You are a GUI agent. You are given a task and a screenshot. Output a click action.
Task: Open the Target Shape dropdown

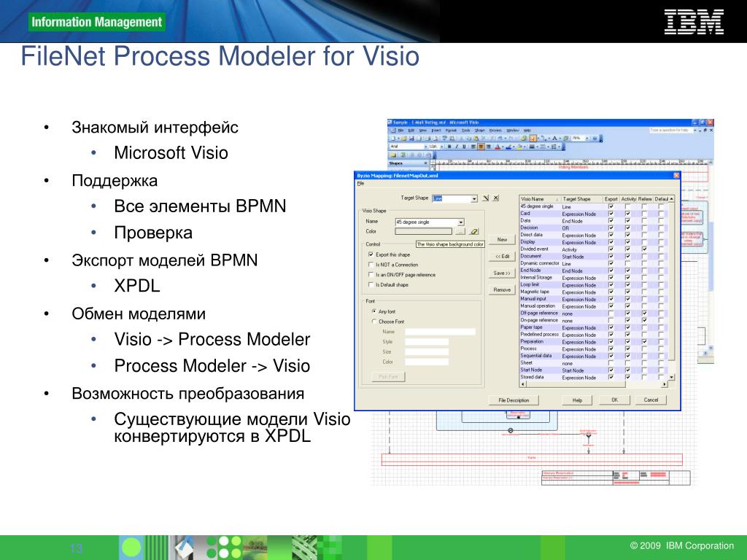tap(474, 198)
